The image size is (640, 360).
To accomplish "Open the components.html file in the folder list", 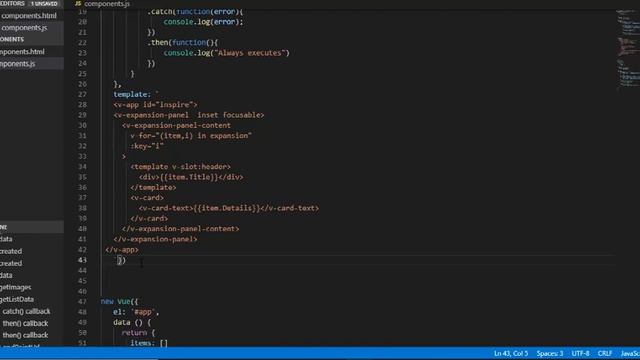I will click(22, 52).
